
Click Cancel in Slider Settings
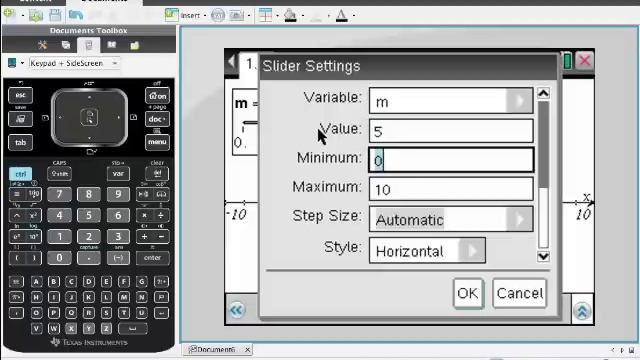[x=520, y=293]
